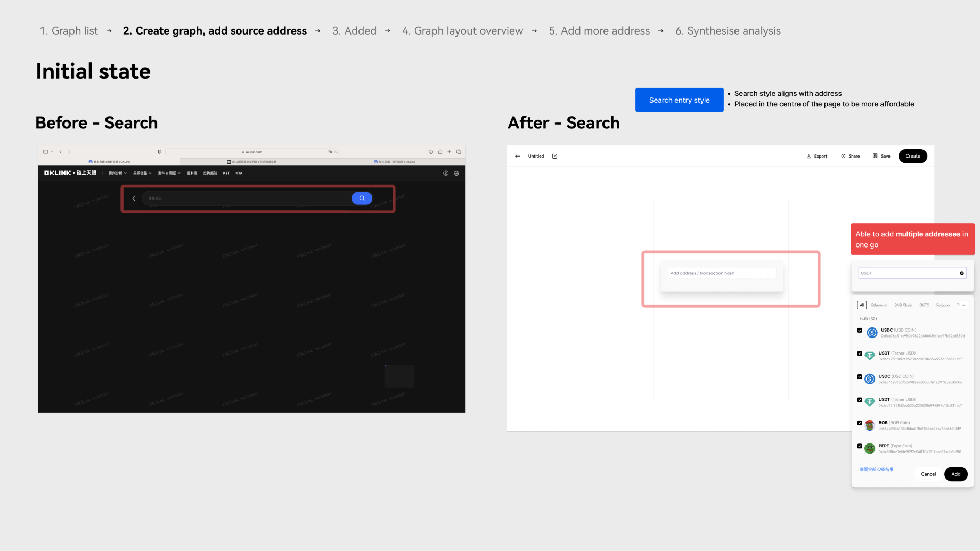Expand the 关系链路 dropdown in the navbar
Screen dimensions: 980x551
click(x=142, y=173)
